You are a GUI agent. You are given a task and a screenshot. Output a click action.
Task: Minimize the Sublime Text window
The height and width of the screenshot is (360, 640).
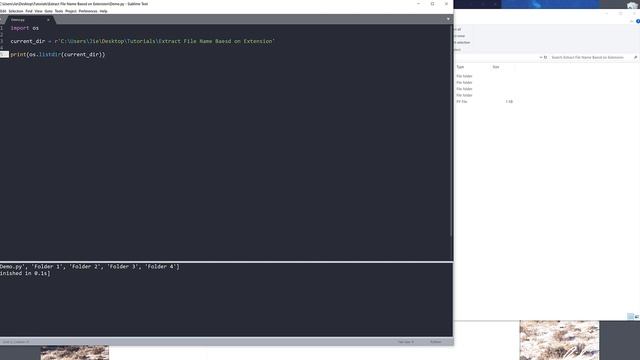coord(418,4)
